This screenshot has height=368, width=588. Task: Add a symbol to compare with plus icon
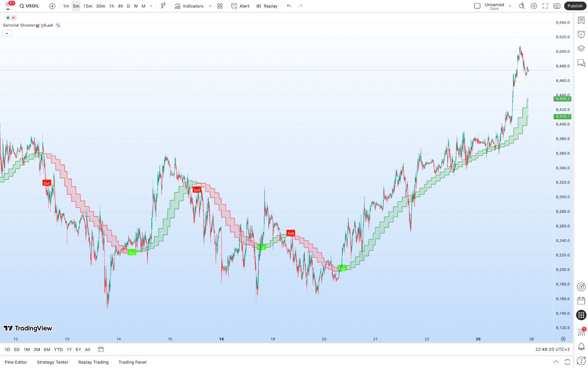(x=52, y=6)
